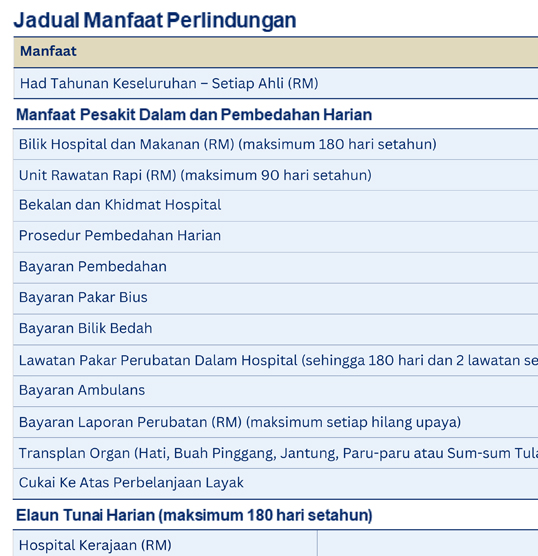Select 'Cukai Ke Atas Perbelanjaan Layak' row
538x556 pixels.
tap(276, 484)
